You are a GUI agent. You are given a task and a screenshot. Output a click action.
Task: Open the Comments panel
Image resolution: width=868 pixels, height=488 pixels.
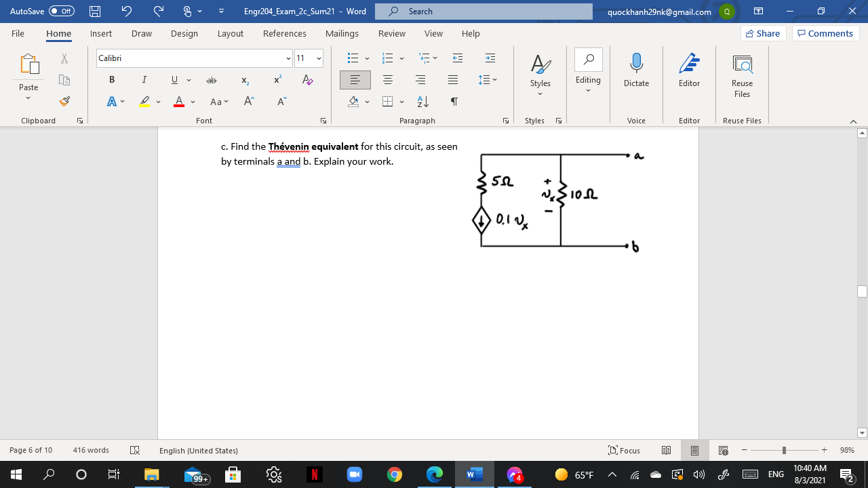(x=825, y=33)
